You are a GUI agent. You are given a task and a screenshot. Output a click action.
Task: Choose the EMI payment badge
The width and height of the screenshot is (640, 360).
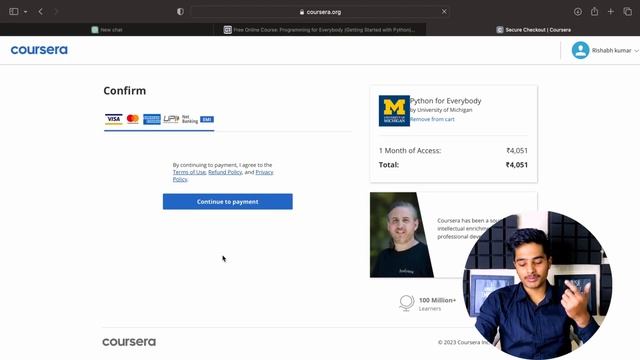(207, 119)
